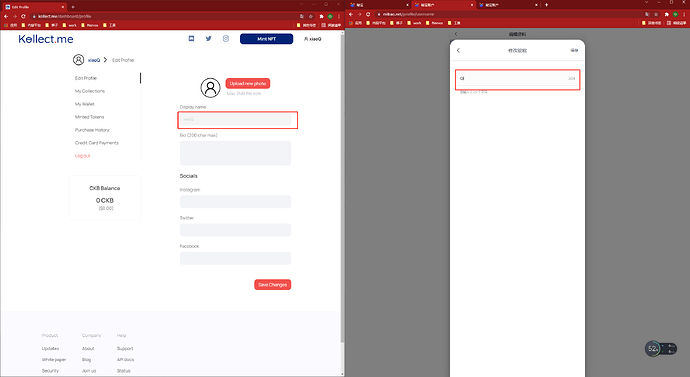Open the work bookmark folder in right browser
Screen dimensions: 690x377
point(415,23)
